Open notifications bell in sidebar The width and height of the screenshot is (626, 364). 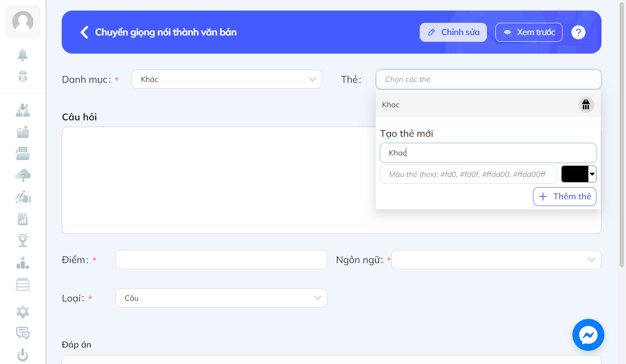tap(23, 55)
